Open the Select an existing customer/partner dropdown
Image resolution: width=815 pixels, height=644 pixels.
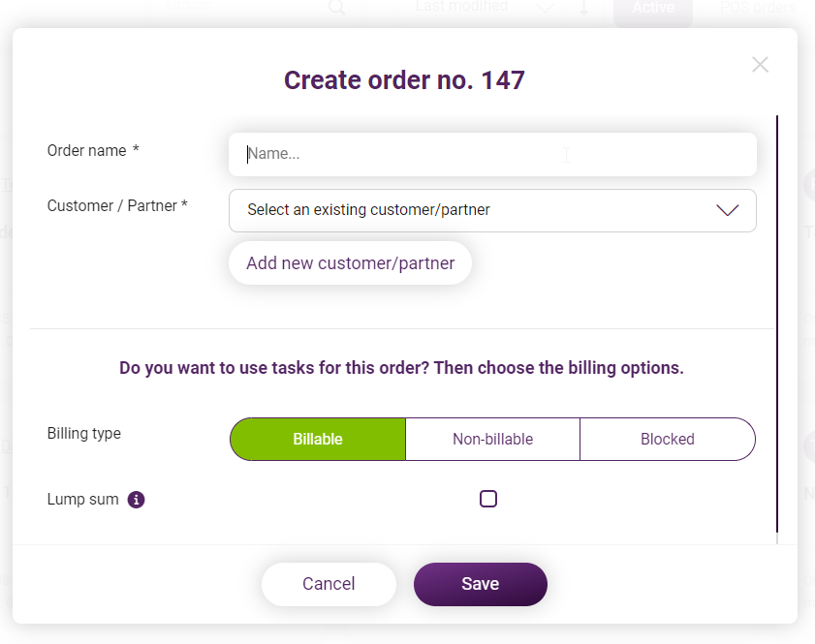tap(492, 210)
